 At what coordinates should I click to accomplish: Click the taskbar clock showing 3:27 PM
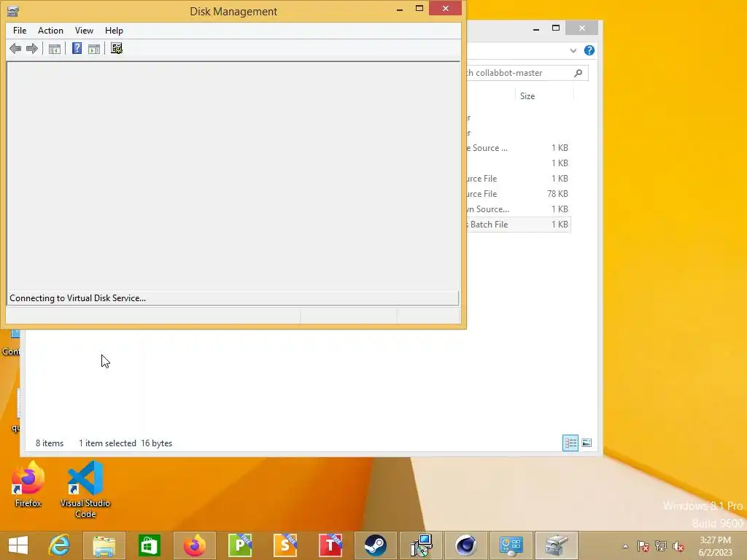point(715,546)
